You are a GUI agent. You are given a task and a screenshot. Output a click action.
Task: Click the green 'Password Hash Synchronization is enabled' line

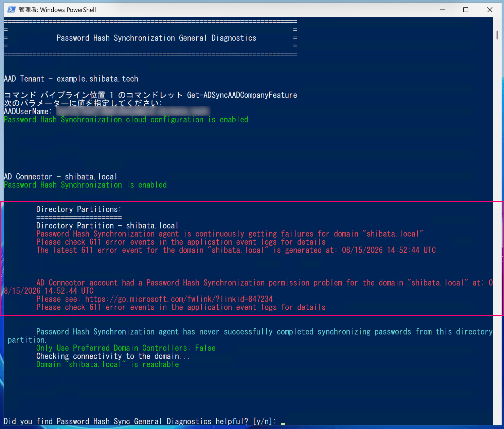[85, 185]
